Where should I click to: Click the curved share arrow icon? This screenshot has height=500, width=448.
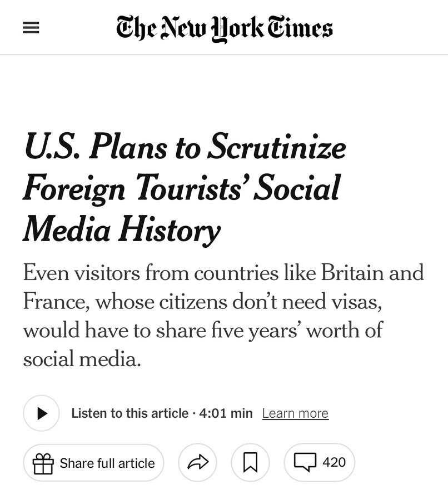tap(197, 462)
